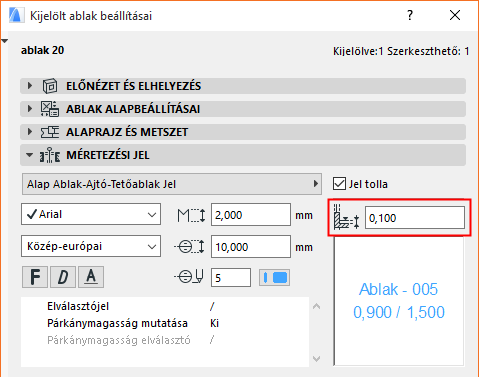This screenshot has height=377, width=479.
Task: Click the Ablak Alapbeállításai panel icon
Action: [50, 109]
